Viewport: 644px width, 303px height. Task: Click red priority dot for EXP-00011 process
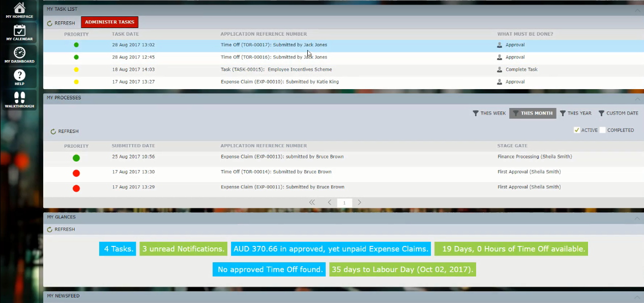(76, 188)
